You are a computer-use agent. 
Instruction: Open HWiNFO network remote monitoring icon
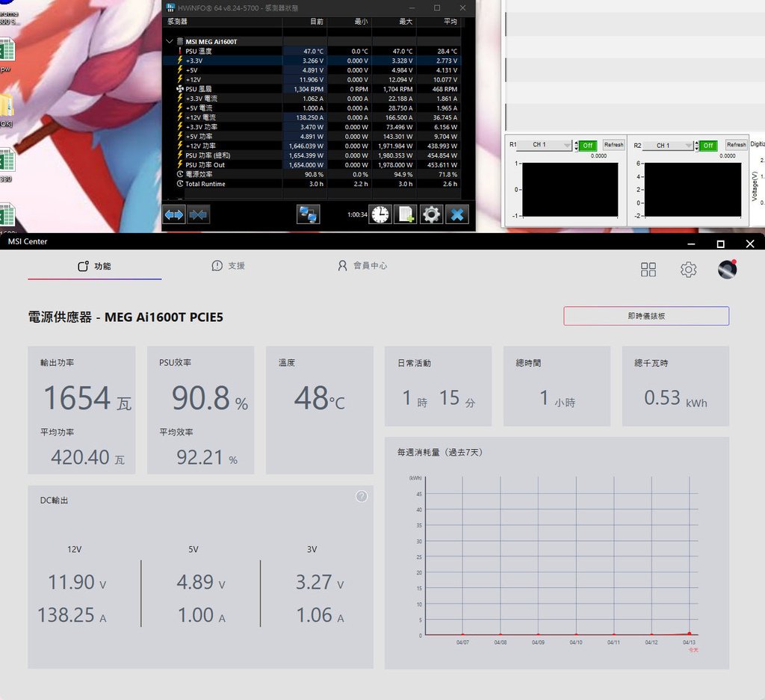(x=308, y=214)
